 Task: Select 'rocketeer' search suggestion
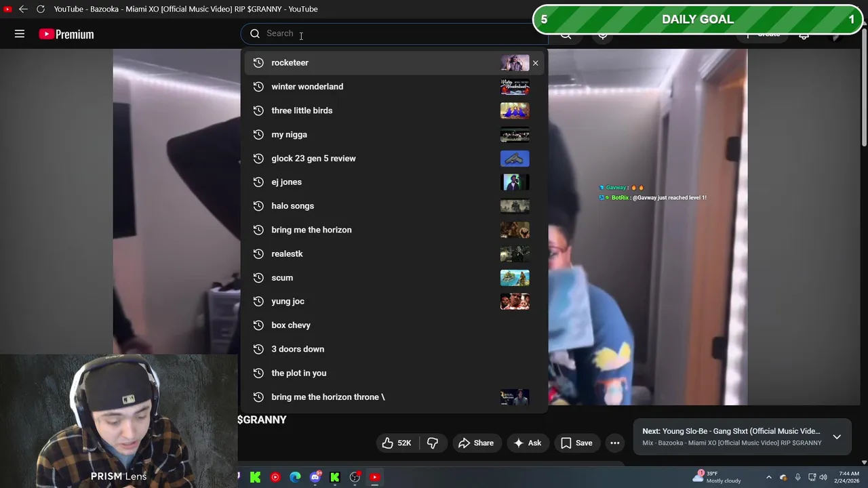tap(393, 62)
